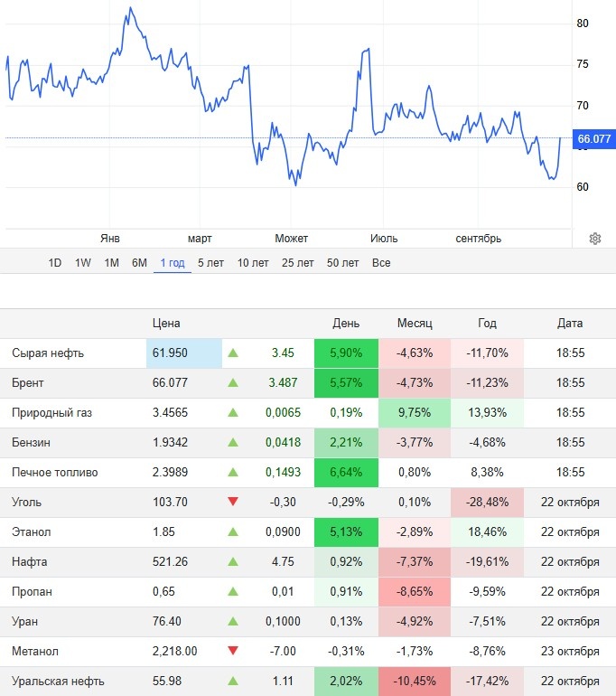
Task: Select the 6M chart period
Action: (139, 263)
